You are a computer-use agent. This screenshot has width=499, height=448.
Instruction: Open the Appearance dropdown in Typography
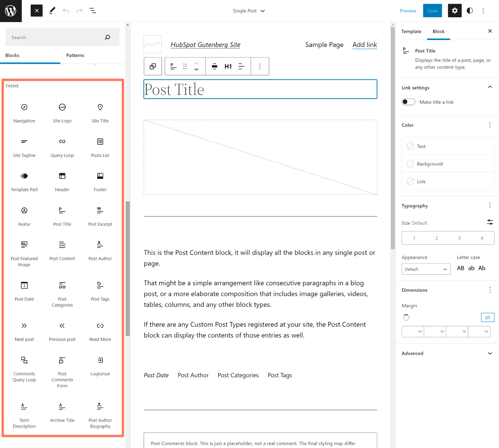click(x=425, y=269)
